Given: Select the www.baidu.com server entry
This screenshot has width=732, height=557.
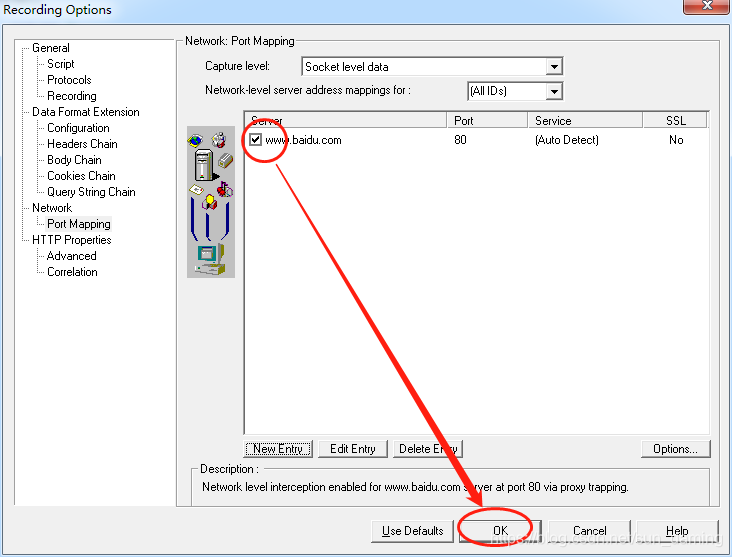Looking at the screenshot, I should click(303, 140).
